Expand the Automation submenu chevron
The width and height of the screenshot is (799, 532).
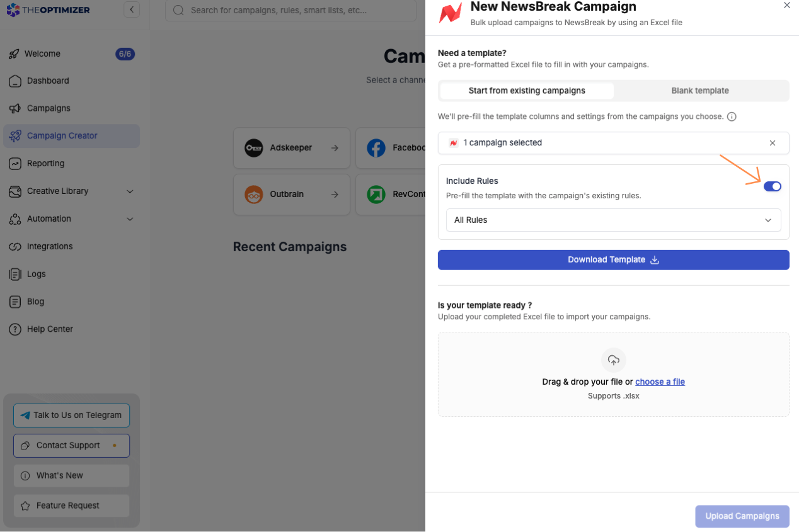click(x=130, y=219)
